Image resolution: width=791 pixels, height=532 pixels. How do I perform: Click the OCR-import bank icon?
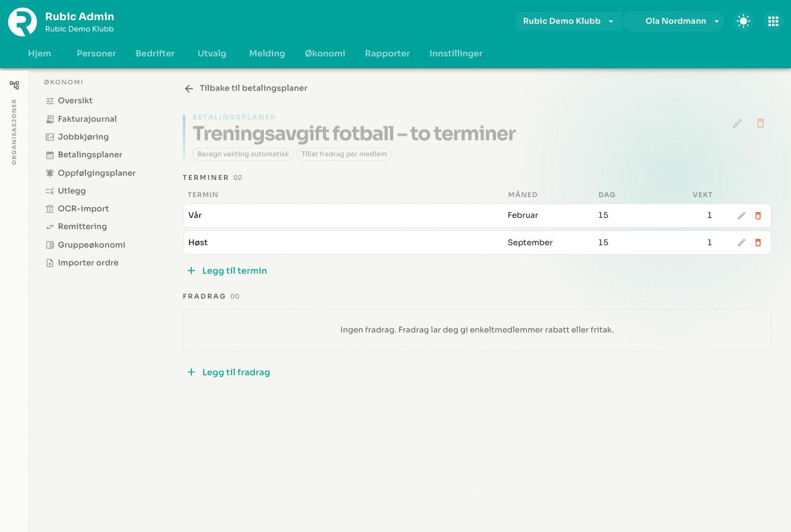50,209
